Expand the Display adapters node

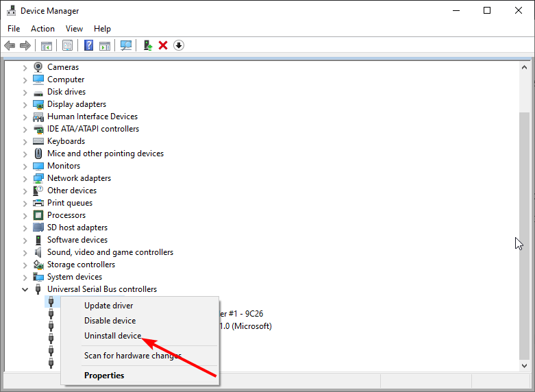point(25,104)
